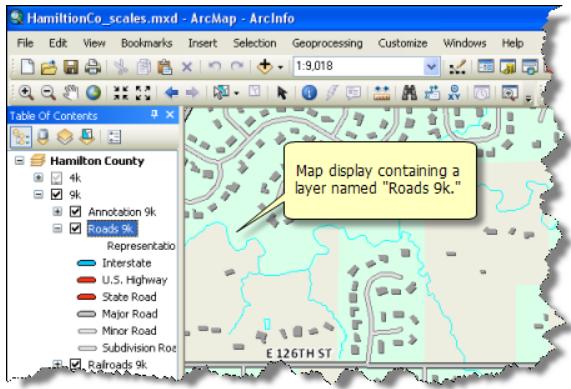
Task: Click the Interstate blue line symbol
Action: coord(87,263)
